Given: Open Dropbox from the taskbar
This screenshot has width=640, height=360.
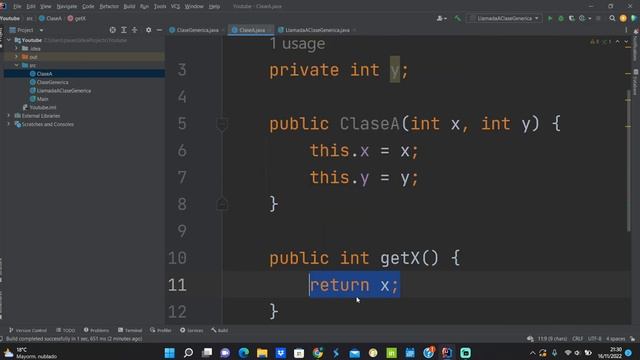Looking at the screenshot, I should pyautogui.click(x=281, y=353).
